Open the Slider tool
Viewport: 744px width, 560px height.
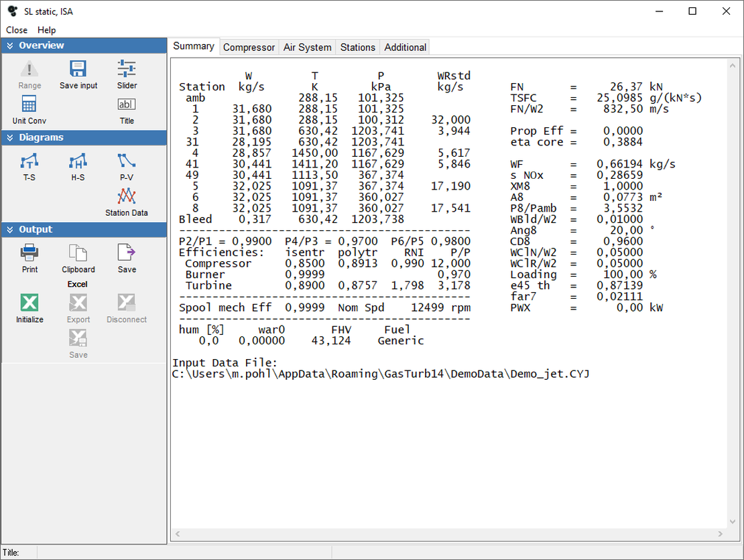[x=127, y=69]
